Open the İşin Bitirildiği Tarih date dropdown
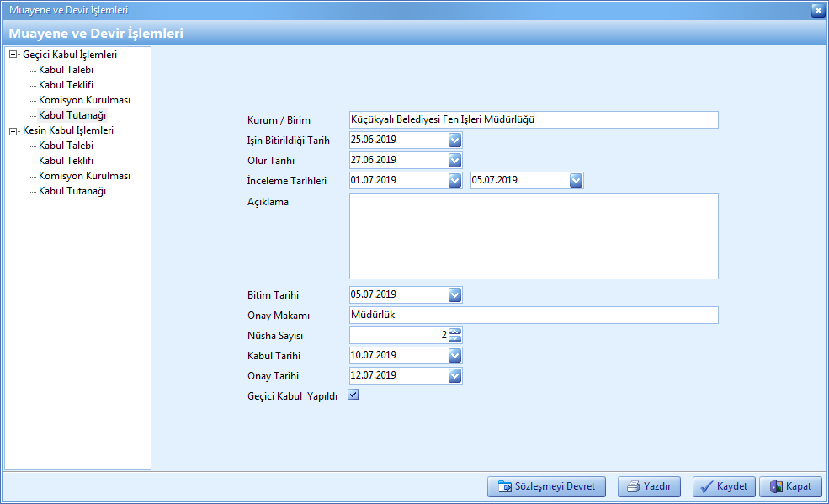The height and width of the screenshot is (504, 829). point(454,140)
